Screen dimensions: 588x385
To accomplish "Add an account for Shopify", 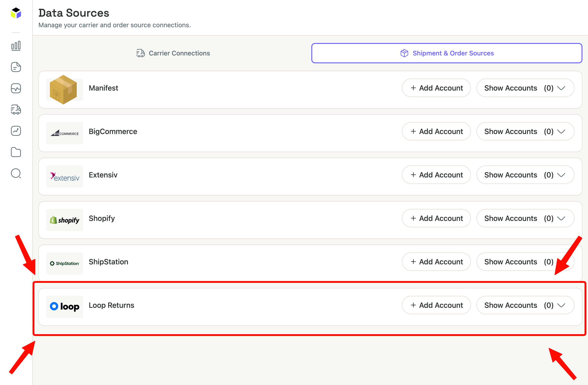I will 436,218.
